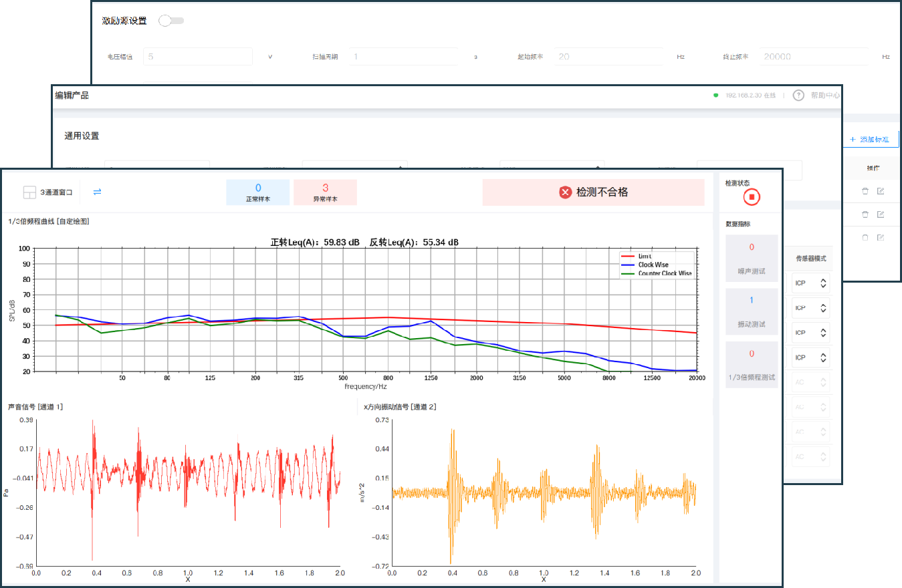Click the 编辑产品 window title
Screen dimensions: 902x588
(72, 96)
